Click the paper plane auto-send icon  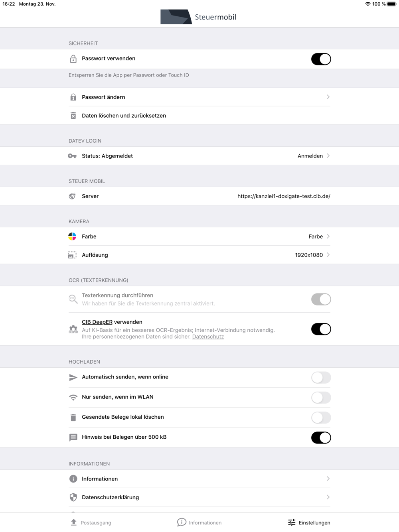click(x=73, y=377)
